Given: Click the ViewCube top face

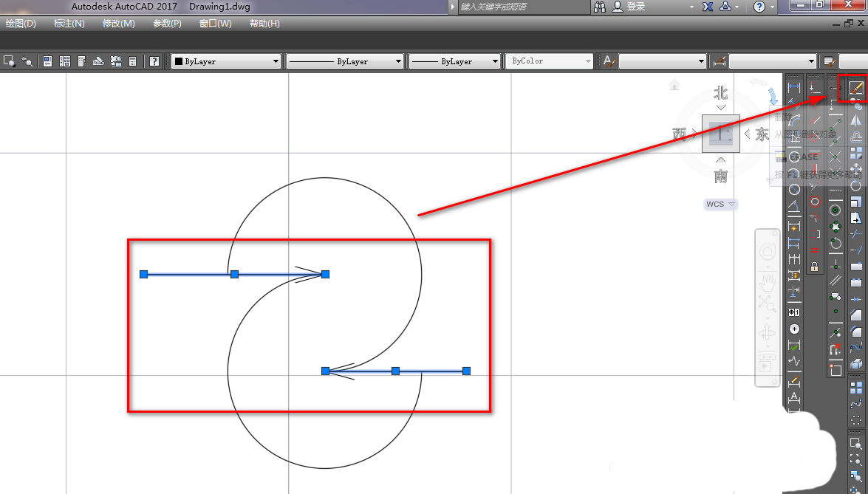Looking at the screenshot, I should pos(721,134).
